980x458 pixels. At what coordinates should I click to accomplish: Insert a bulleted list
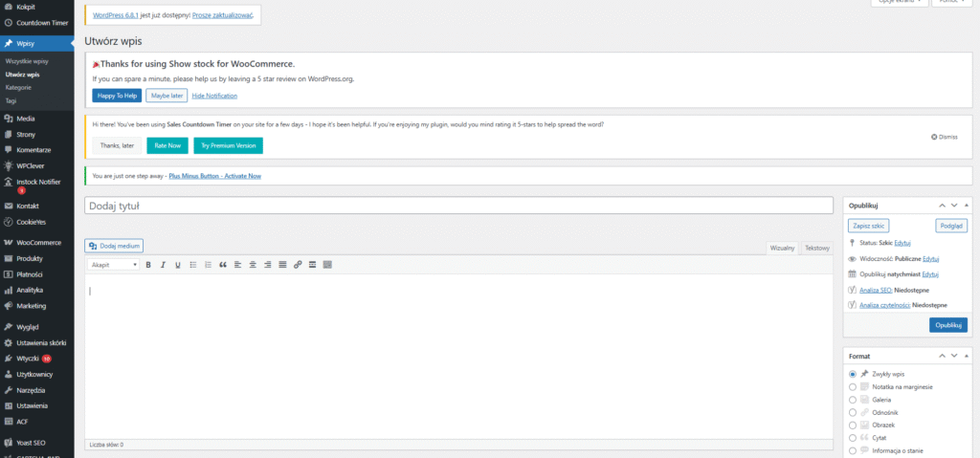pos(193,265)
